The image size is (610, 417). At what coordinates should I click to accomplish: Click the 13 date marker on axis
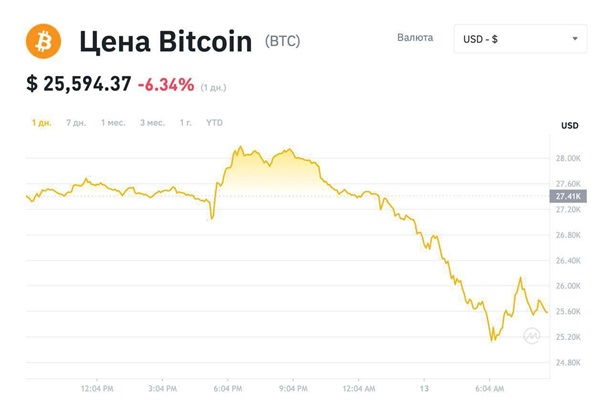click(x=424, y=388)
